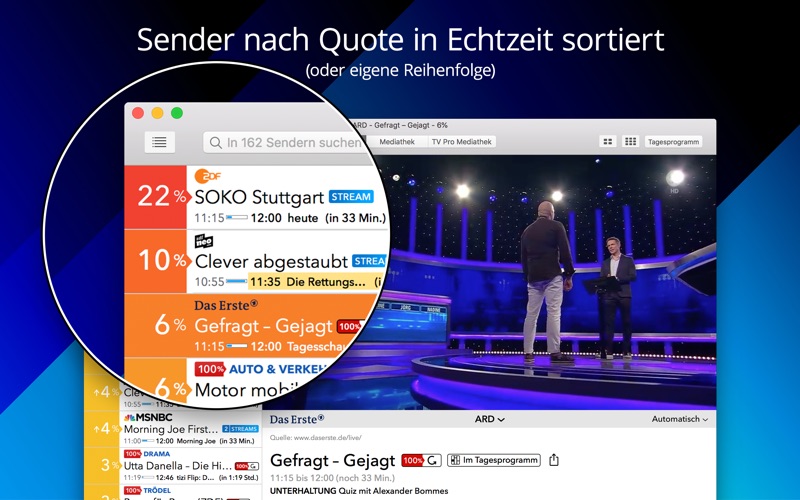800x500 pixels.
Task: Click the 'UNTERHALTUNG Quiz mit Alexander Bommes' description
Action: [x=359, y=491]
